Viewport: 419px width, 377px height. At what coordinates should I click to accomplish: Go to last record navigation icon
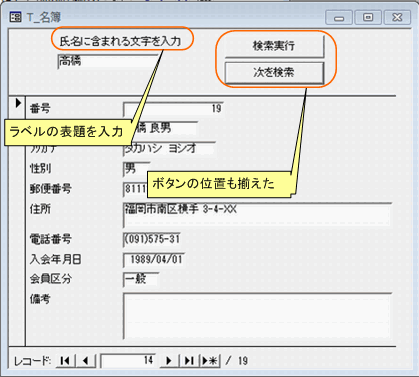tap(189, 360)
